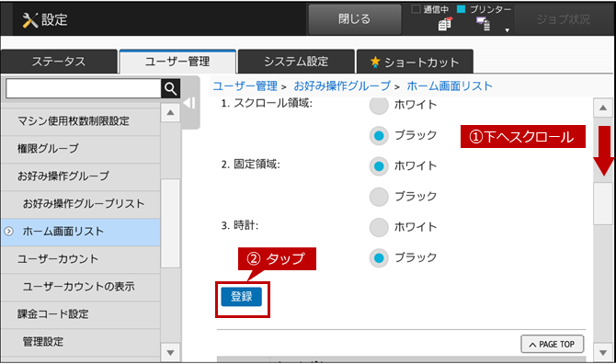Click the search magnifier icon in sidebar
The width and height of the screenshot is (616, 364).
170,89
